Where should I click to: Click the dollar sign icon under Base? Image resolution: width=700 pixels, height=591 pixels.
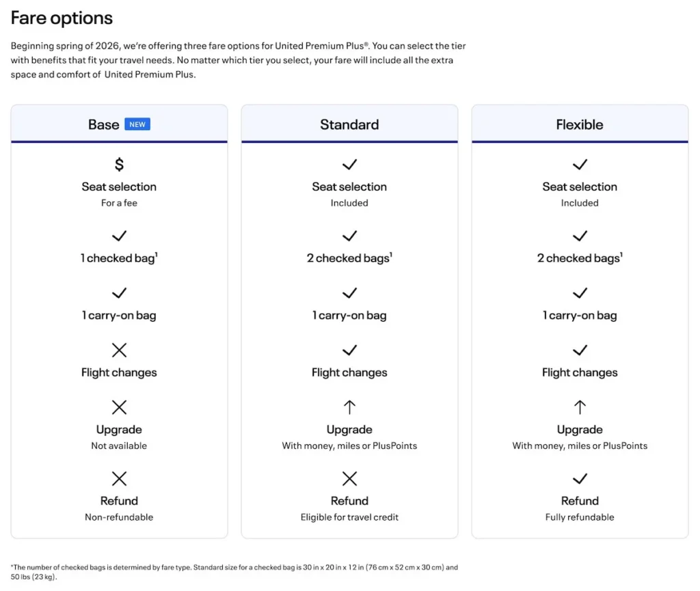tap(119, 165)
